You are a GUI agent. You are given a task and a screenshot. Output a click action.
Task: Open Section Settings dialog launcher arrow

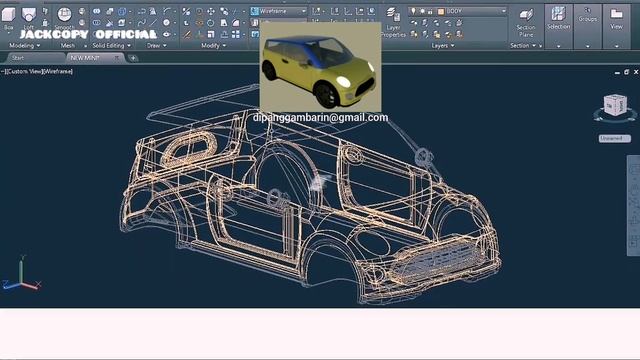click(541, 46)
